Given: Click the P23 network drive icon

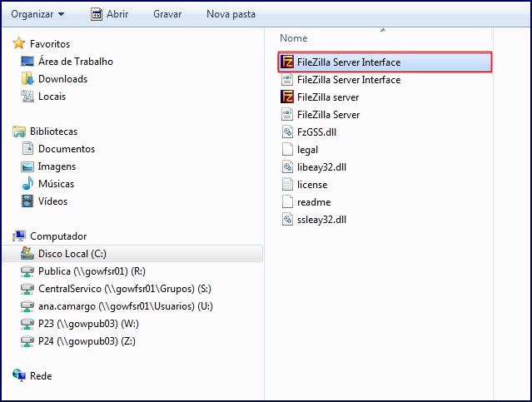Looking at the screenshot, I should [27, 324].
